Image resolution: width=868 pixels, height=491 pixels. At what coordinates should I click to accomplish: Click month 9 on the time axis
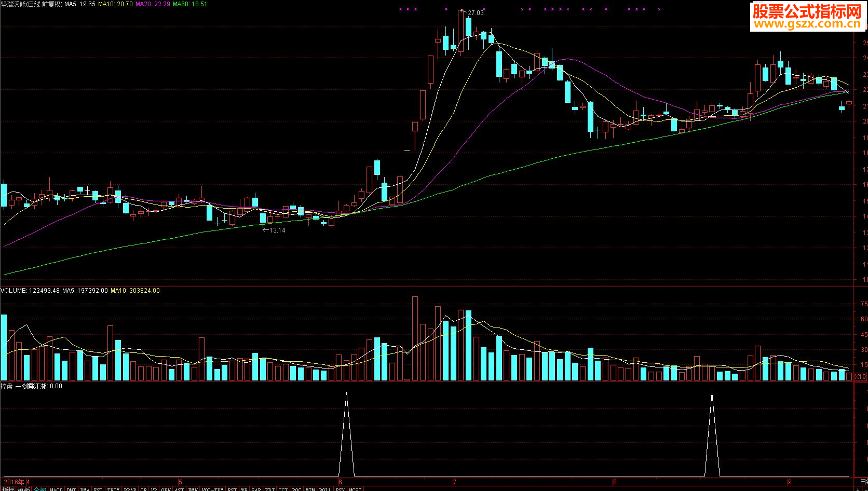click(790, 482)
